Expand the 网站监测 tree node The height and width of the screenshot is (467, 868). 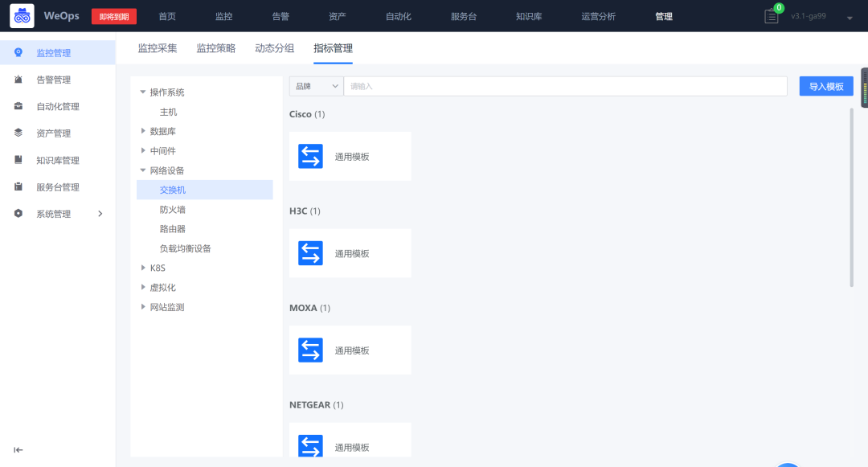click(143, 306)
